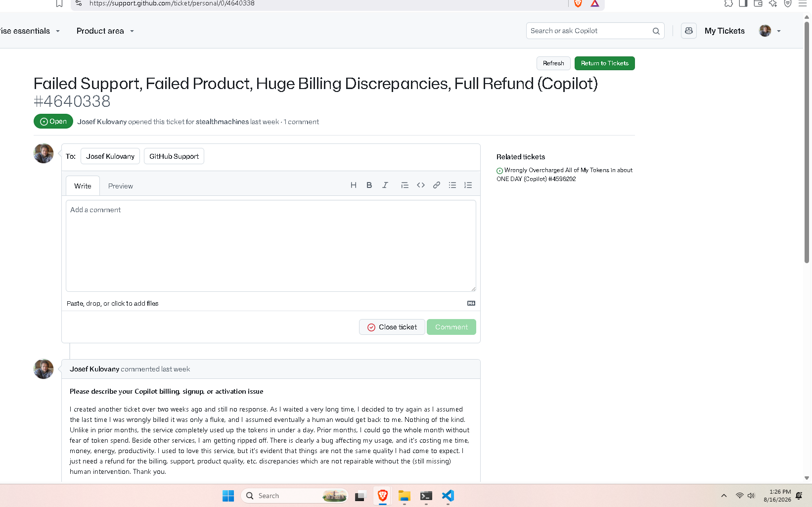Click the Brave browser taskbar icon
The height and width of the screenshot is (507, 812).
[382, 496]
